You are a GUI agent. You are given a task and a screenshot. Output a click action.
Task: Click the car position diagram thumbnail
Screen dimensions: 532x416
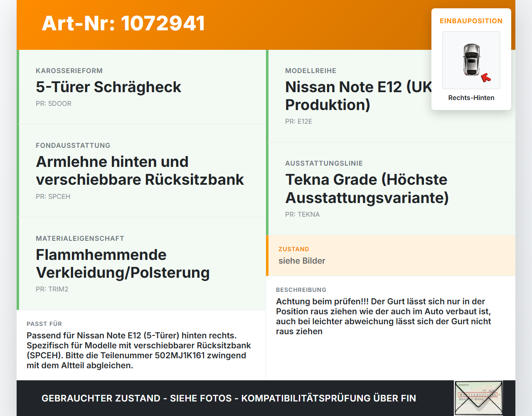pyautogui.click(x=471, y=60)
